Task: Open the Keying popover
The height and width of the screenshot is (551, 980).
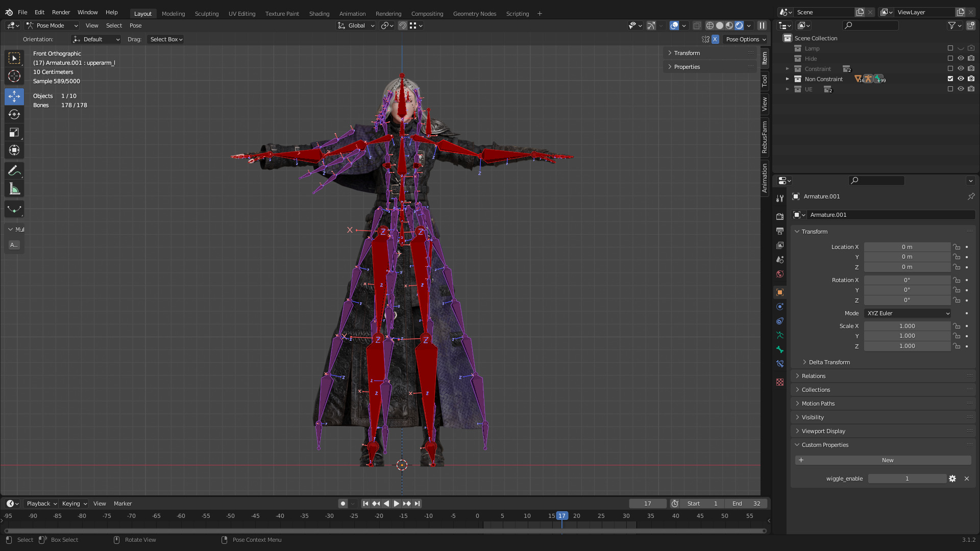Action: coord(74,504)
